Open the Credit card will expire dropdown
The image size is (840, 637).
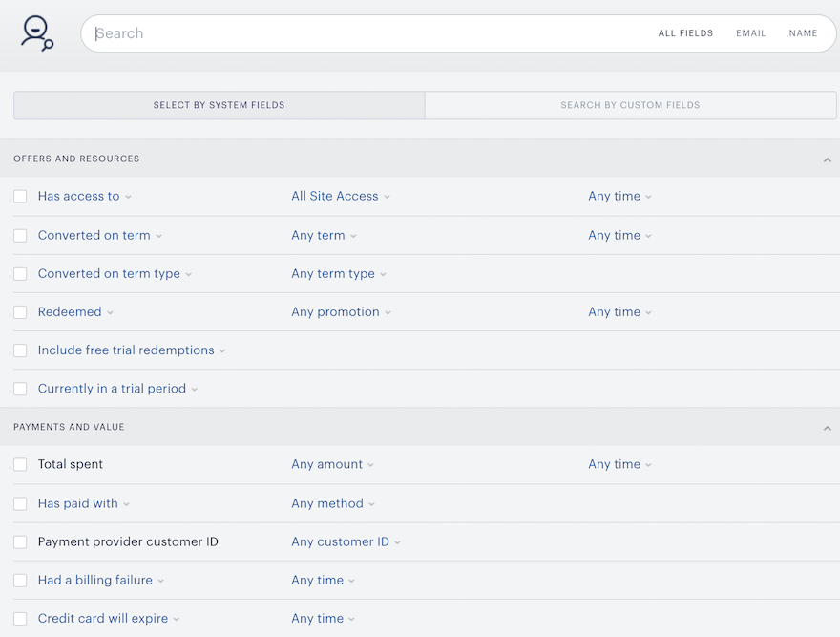click(109, 619)
